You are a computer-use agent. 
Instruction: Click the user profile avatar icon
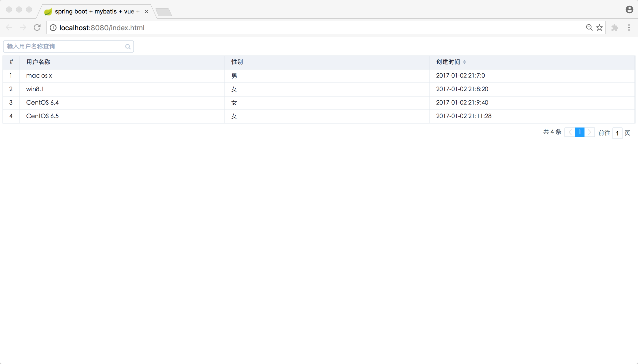tap(629, 9)
